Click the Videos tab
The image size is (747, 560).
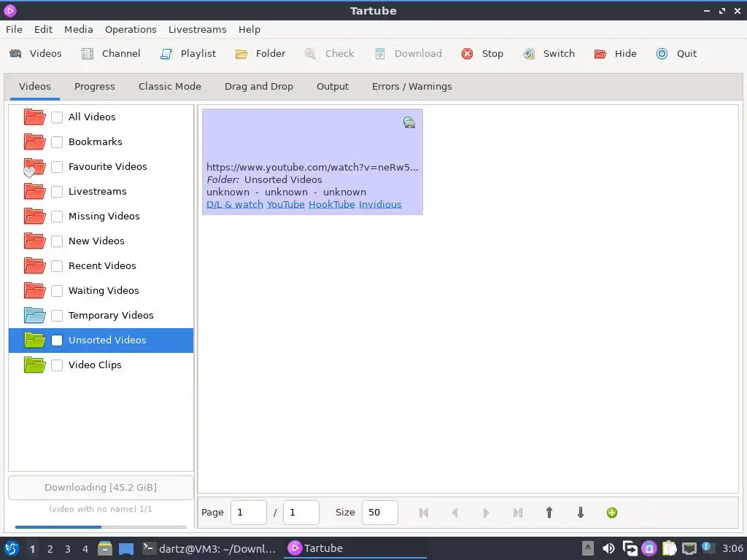click(34, 87)
